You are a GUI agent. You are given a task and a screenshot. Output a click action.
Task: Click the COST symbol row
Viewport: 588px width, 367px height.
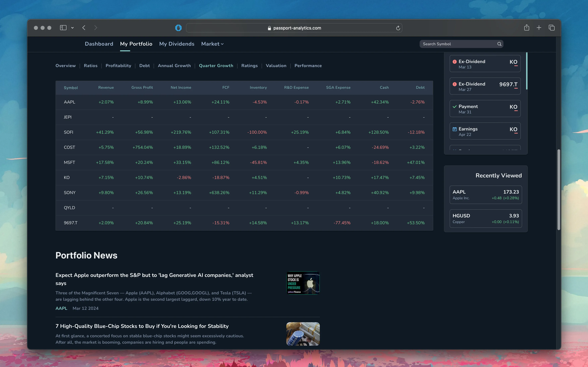[244, 147]
